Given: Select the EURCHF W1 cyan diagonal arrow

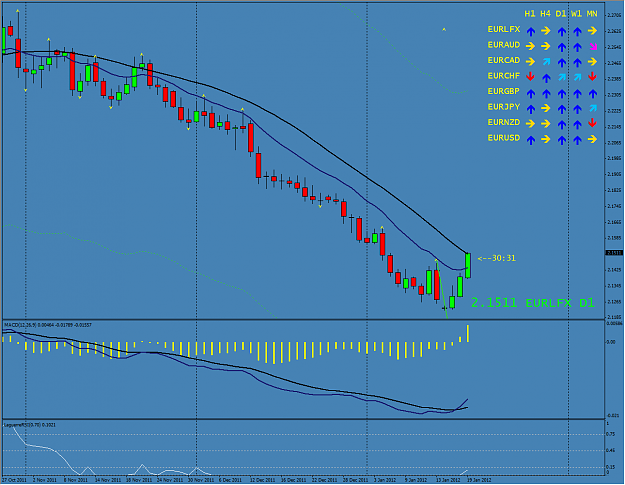Looking at the screenshot, I should click(x=577, y=77).
